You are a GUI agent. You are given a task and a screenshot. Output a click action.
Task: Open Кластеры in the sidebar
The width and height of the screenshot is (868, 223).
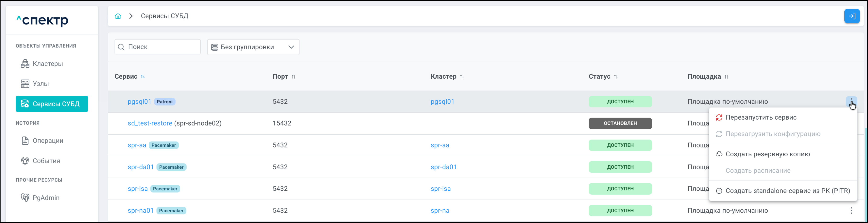pyautogui.click(x=47, y=64)
